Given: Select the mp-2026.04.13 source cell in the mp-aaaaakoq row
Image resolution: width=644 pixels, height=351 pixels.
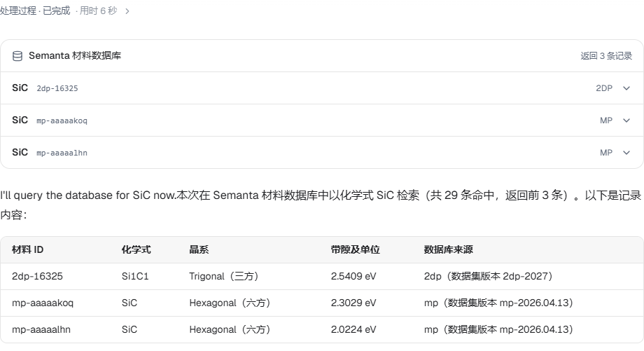Looking at the screenshot, I should tap(498, 303).
